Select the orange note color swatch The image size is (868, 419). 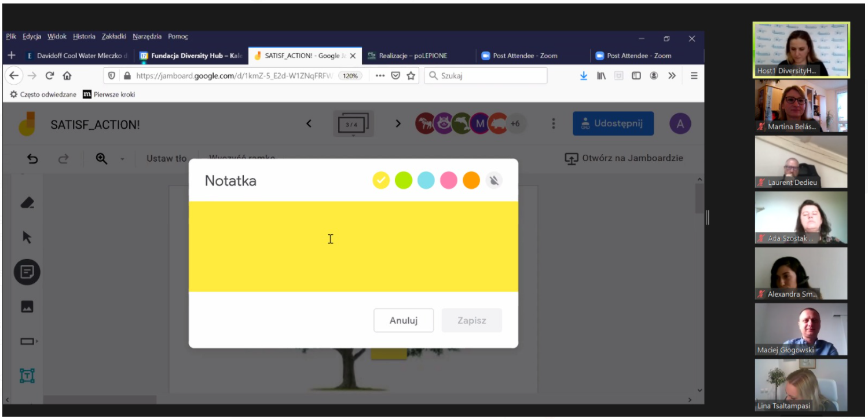(x=471, y=181)
